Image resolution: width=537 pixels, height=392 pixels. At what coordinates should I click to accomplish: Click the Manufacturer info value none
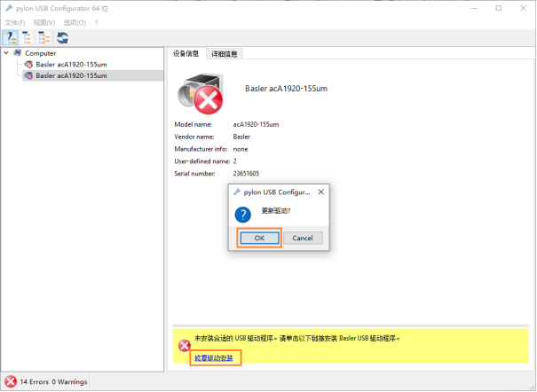tap(240, 149)
